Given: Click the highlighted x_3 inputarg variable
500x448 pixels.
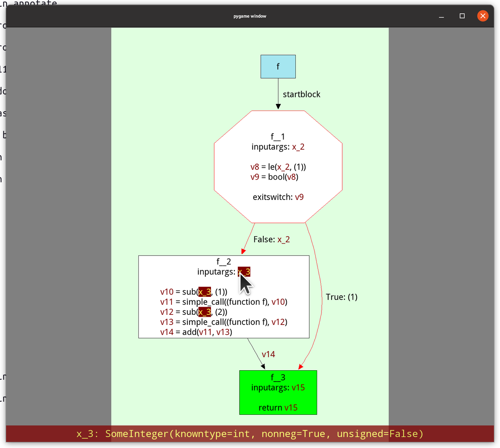Looking at the screenshot, I should coord(244,271).
